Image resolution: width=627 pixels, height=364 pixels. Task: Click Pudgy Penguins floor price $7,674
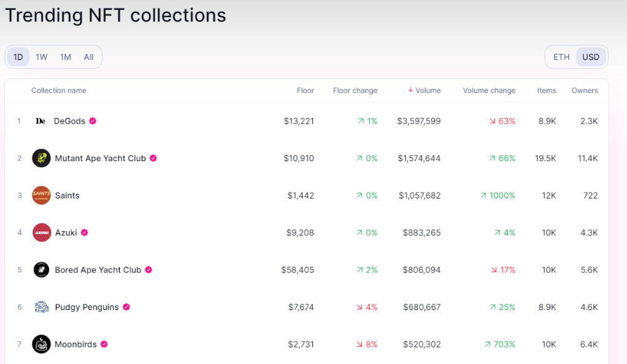click(301, 307)
